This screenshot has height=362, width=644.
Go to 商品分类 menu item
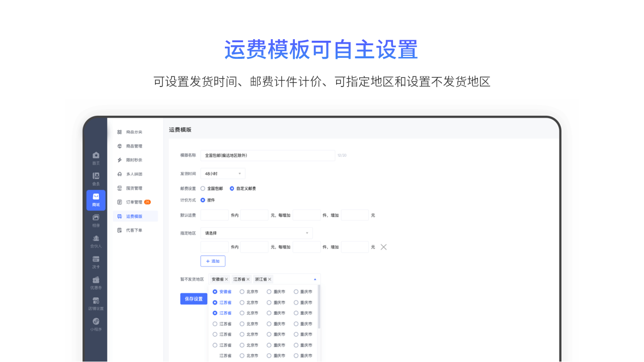135,132
